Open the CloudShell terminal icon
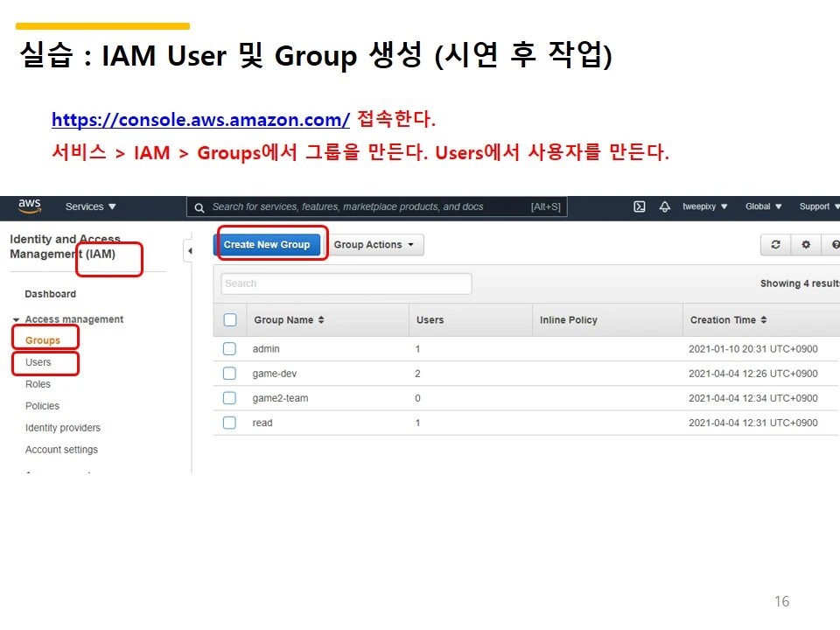This screenshot has width=840, height=630. 639,206
